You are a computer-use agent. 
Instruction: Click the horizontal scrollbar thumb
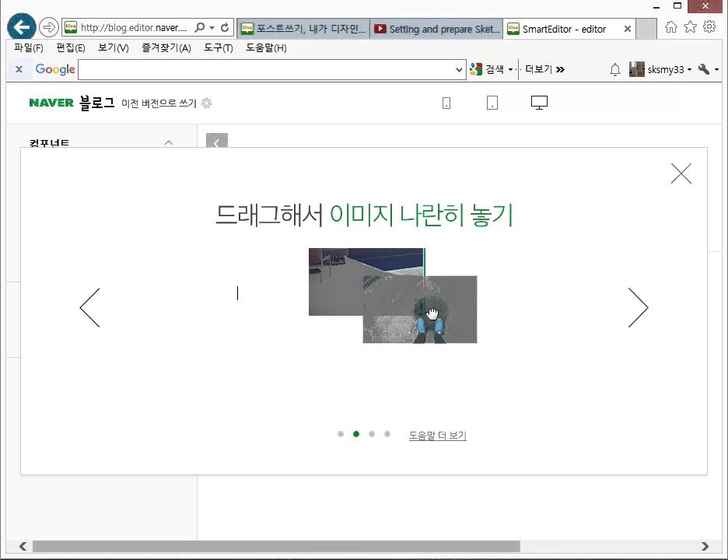[276, 546]
